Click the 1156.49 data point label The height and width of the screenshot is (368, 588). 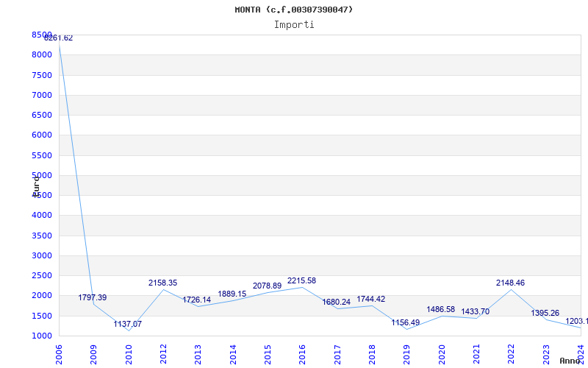[406, 323]
